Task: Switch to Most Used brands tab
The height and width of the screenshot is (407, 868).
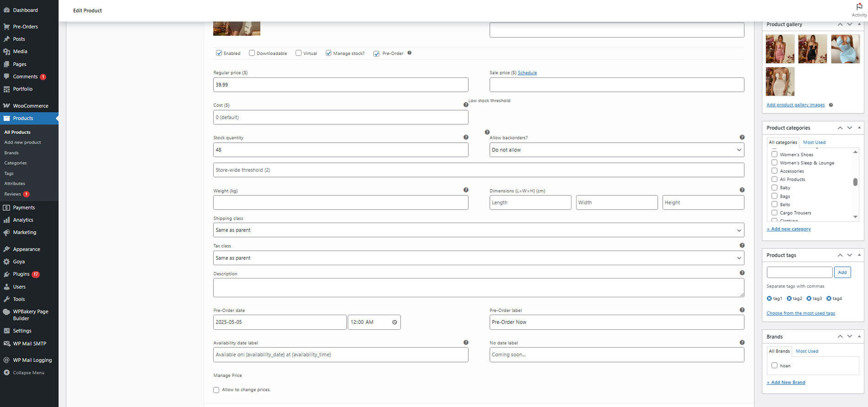Action: 807,351
